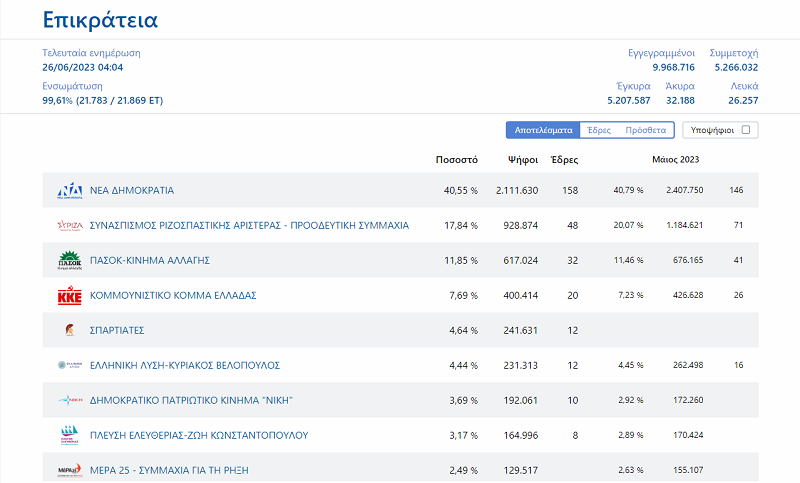This screenshot has height=483, width=800.
Task: Click ΝΙΚΗ votes 192.061
Action: (x=520, y=400)
